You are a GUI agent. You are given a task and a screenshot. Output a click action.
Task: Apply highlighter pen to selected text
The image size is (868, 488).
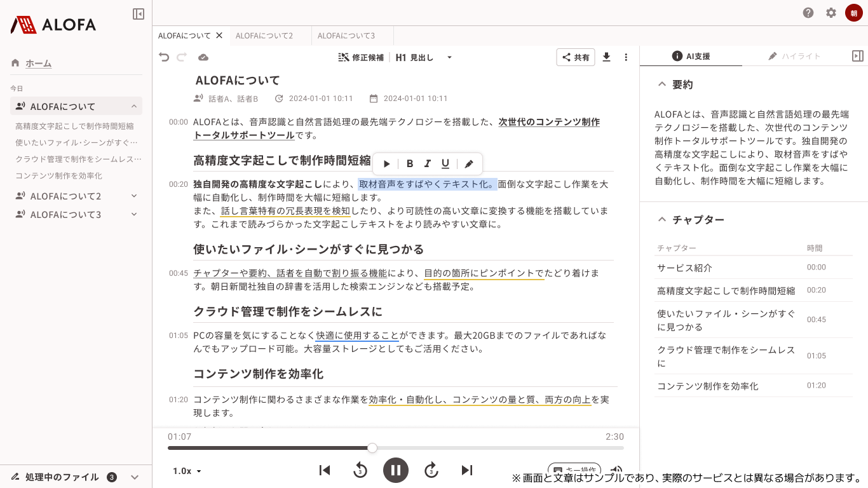(x=469, y=164)
